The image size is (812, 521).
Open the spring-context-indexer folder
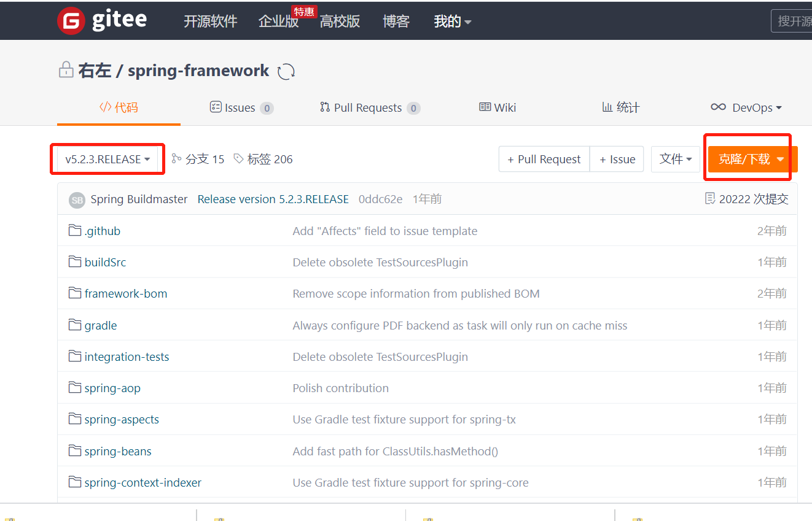tap(143, 482)
